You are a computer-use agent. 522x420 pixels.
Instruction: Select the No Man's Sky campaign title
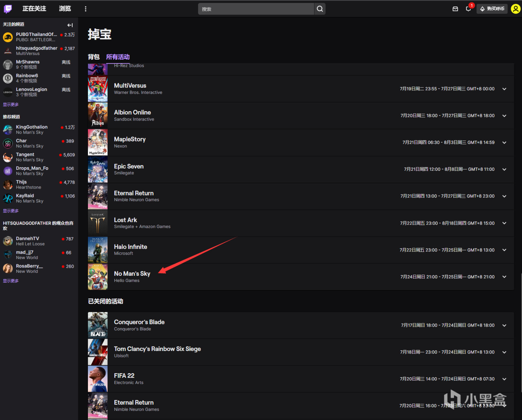[132, 274]
